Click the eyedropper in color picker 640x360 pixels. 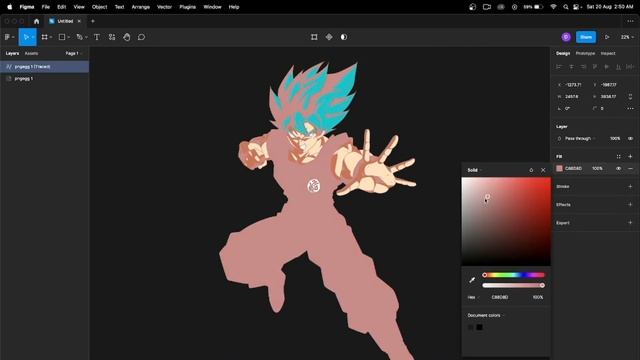tap(472, 280)
